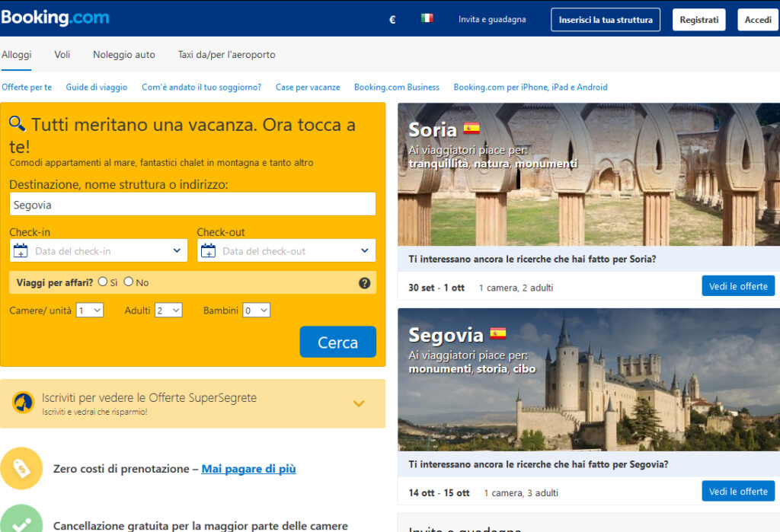Click the check-out calendar icon
The height and width of the screenshot is (532, 780).
point(208,251)
